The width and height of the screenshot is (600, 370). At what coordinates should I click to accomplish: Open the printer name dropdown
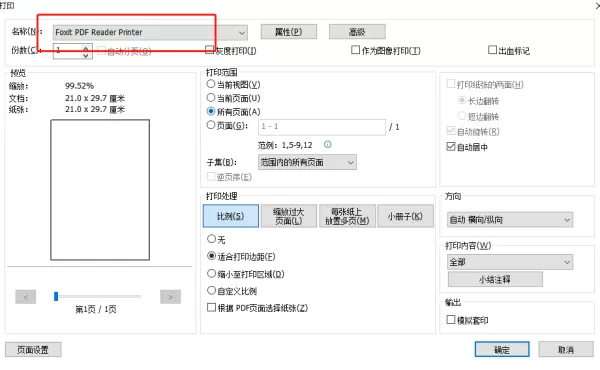(150, 33)
